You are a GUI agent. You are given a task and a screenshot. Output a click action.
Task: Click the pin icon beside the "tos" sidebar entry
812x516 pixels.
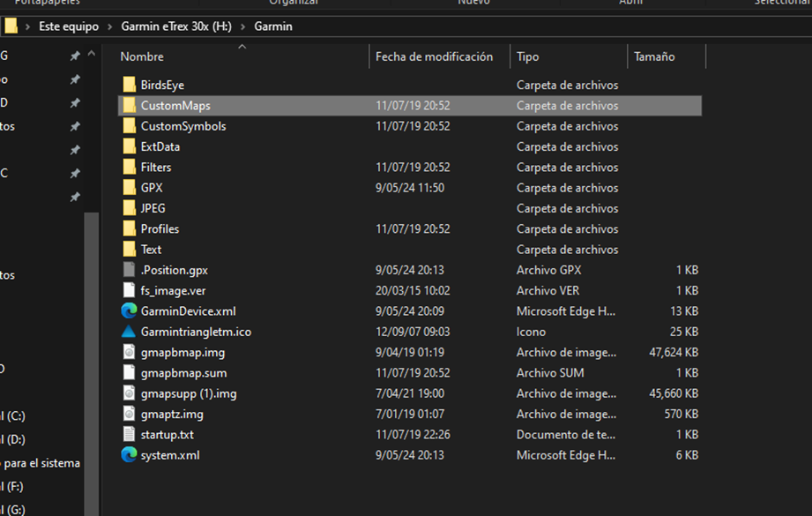[x=75, y=126]
